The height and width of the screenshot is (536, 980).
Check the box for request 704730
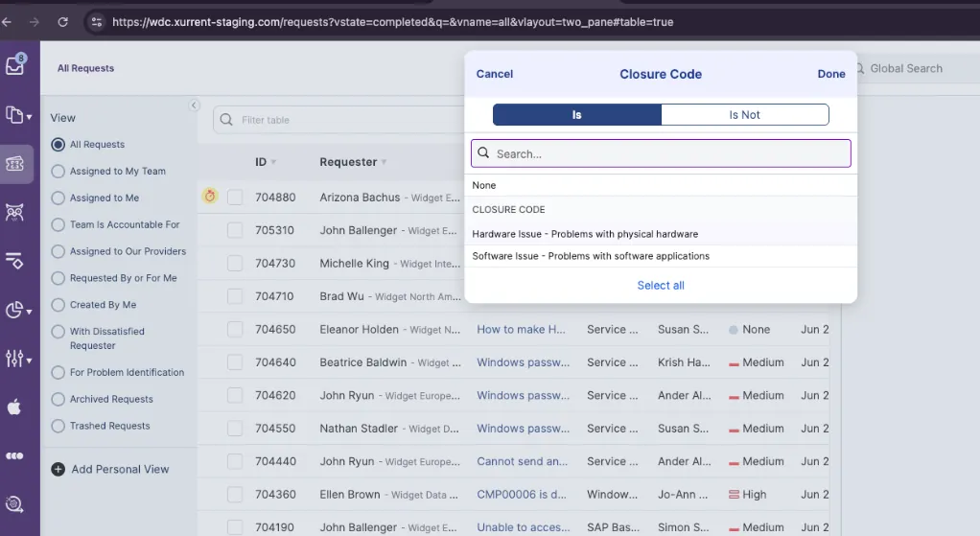tap(235, 264)
